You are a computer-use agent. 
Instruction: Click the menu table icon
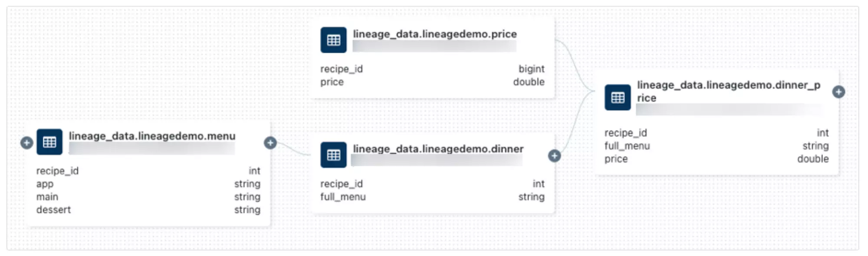(x=49, y=142)
